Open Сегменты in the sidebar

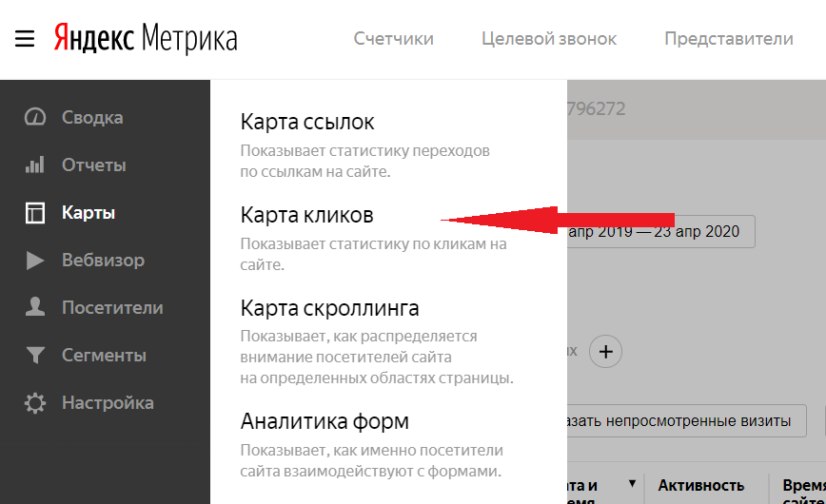tap(104, 356)
